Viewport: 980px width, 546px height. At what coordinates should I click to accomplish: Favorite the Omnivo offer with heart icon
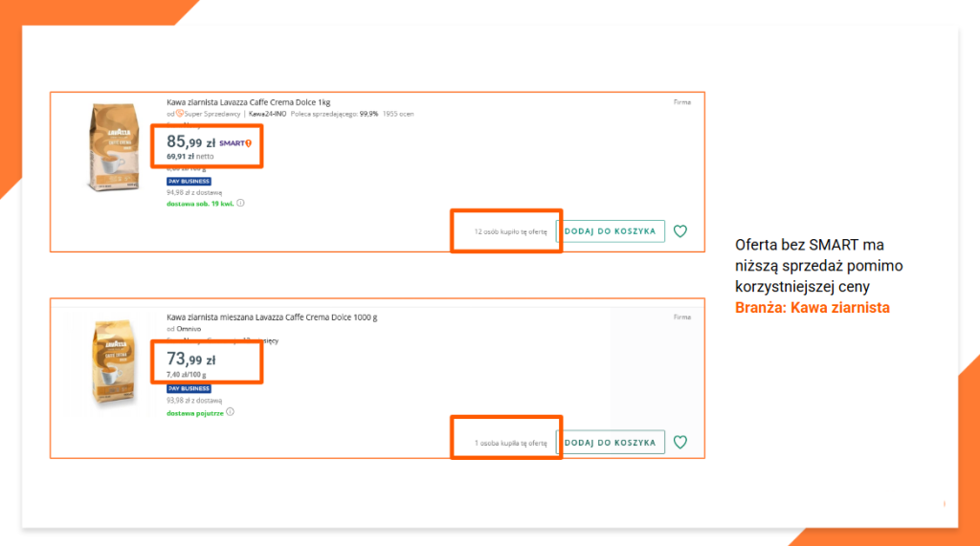click(x=680, y=443)
